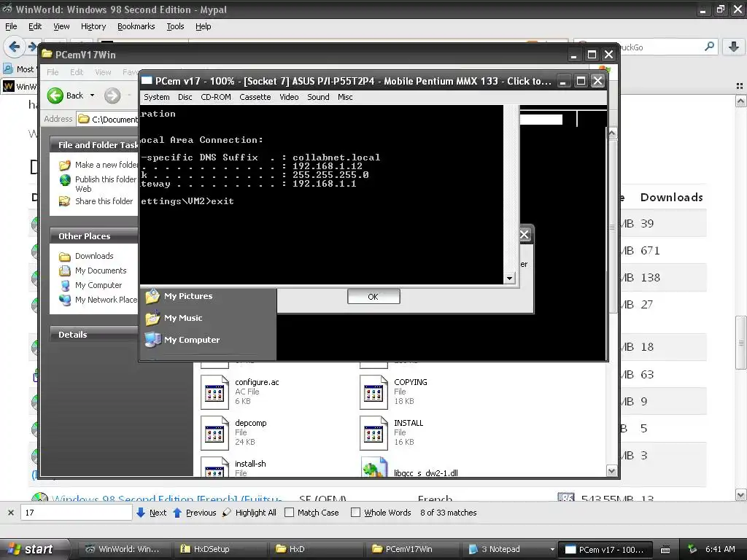
Task: Open My Pictures in emulated start menu
Action: (179, 296)
